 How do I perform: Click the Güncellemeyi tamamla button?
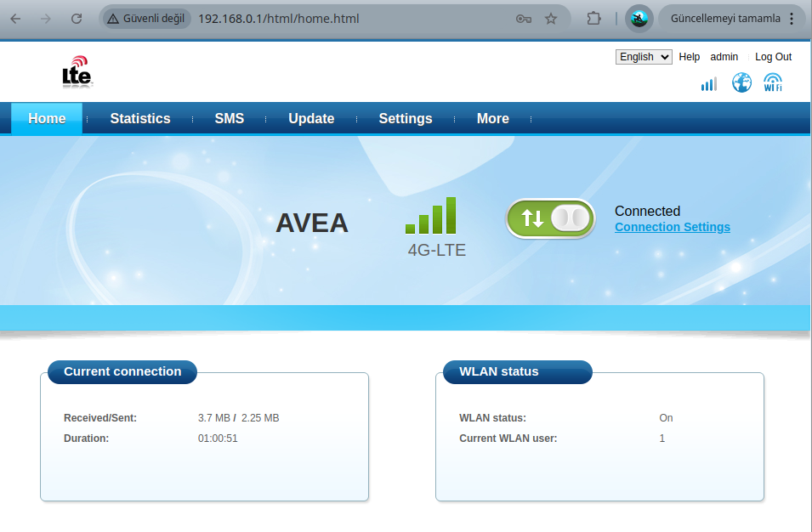727,17
